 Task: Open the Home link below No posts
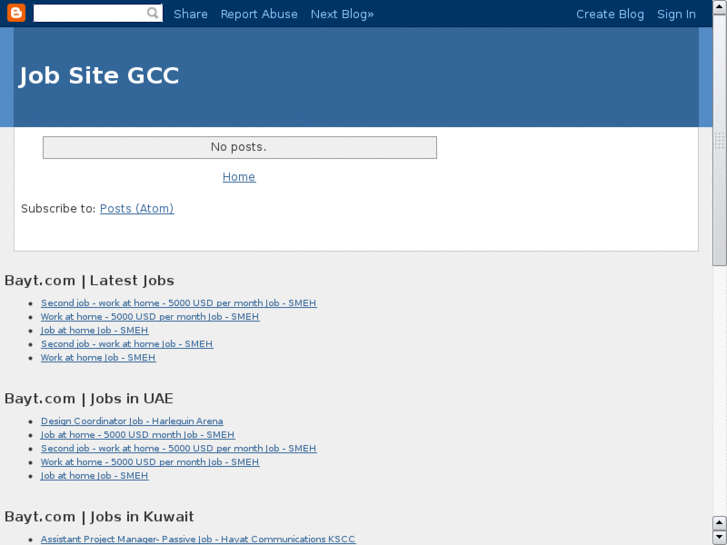pos(239,177)
